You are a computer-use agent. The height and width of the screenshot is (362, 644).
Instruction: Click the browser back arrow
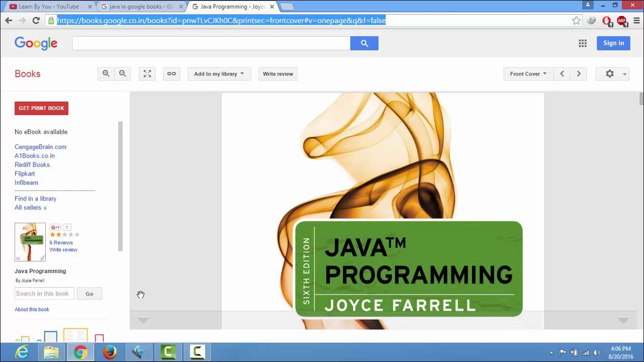pyautogui.click(x=9, y=20)
